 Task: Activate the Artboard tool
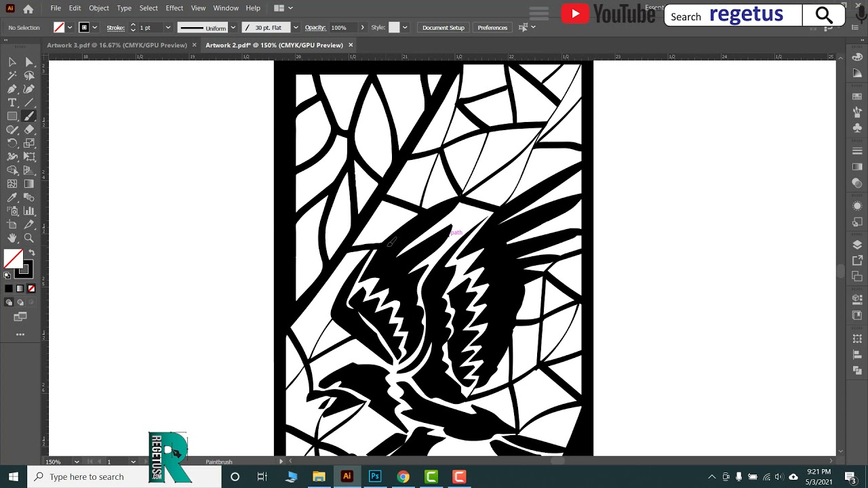click(12, 225)
